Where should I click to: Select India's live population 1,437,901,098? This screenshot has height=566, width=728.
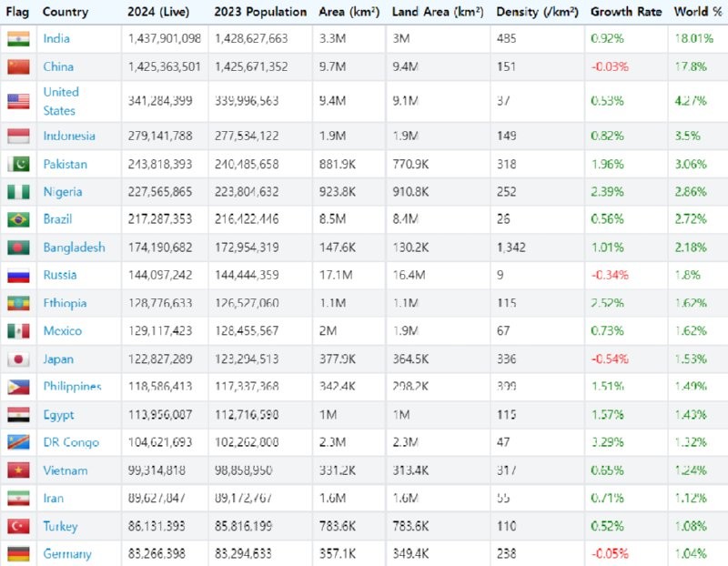coord(165,38)
